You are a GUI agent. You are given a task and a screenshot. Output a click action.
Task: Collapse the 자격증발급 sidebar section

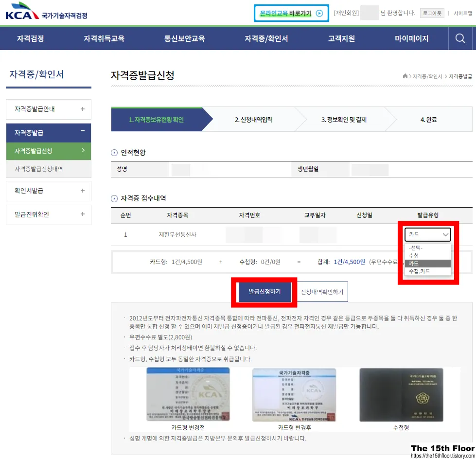coord(49,133)
